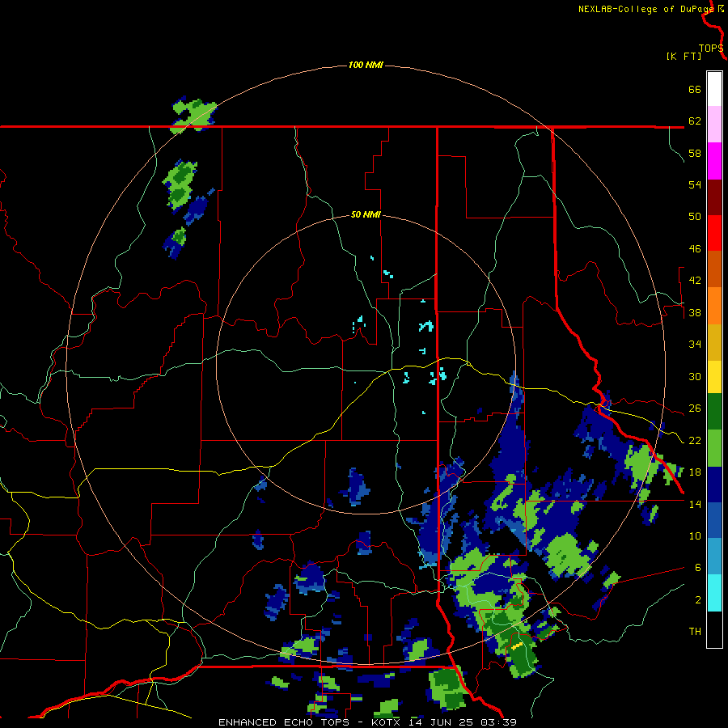This screenshot has width=728, height=728.
Task: Click the "34" legend value
Action: [695, 345]
